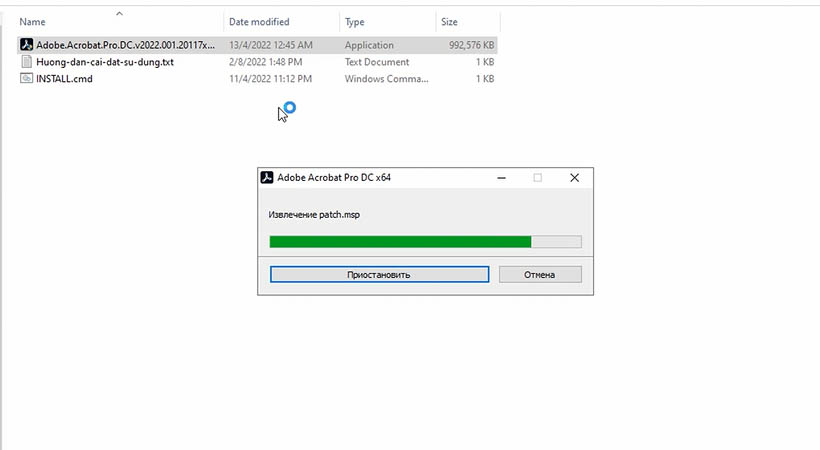Close the Adobe Acrobat Pro DC x64 dialog
Image resolution: width=820 pixels, height=450 pixels.
[574, 178]
